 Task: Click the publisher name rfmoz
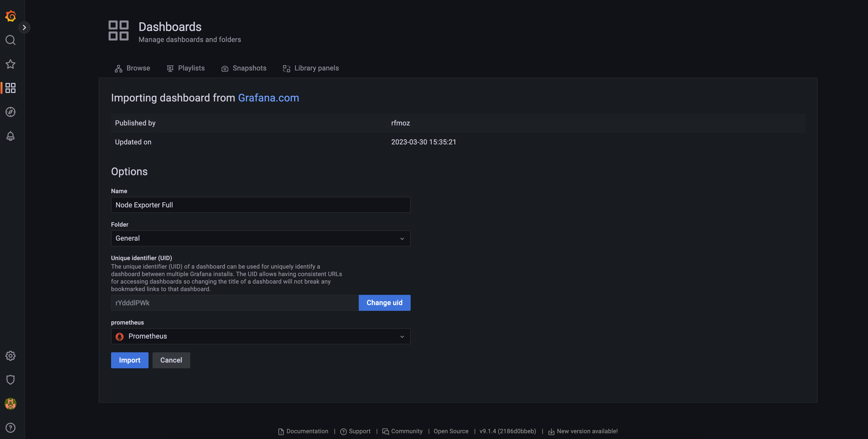401,123
